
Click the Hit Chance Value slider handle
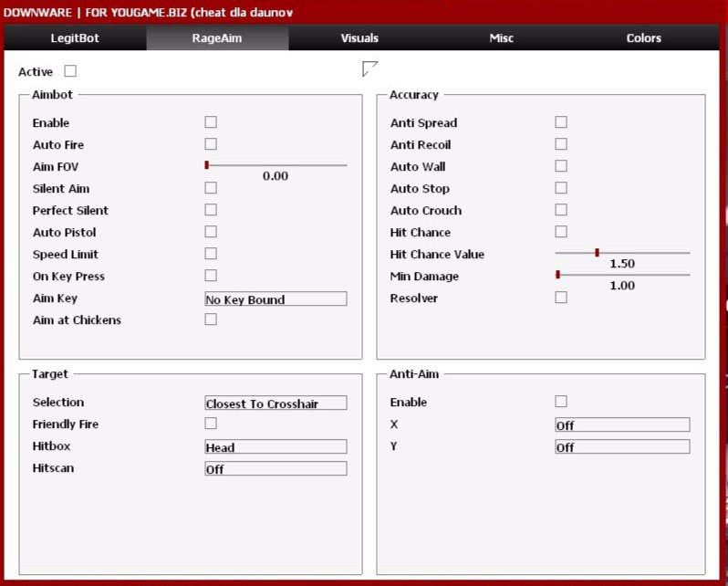pyautogui.click(x=597, y=253)
